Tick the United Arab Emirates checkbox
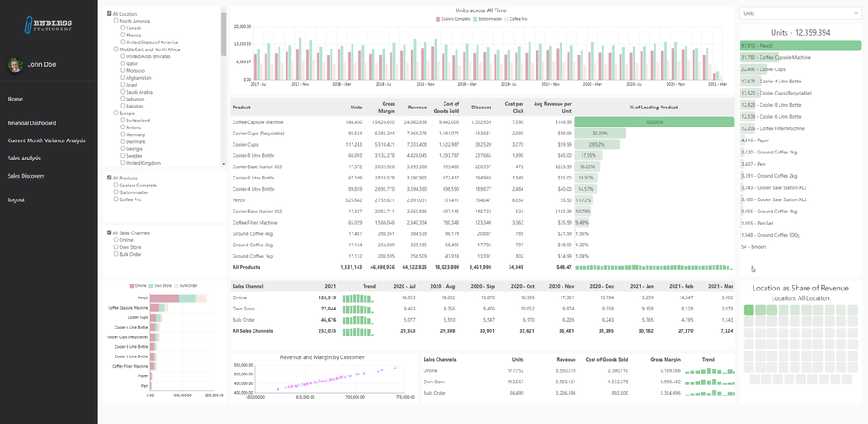Viewport: 868px width, 424px height. [x=122, y=56]
